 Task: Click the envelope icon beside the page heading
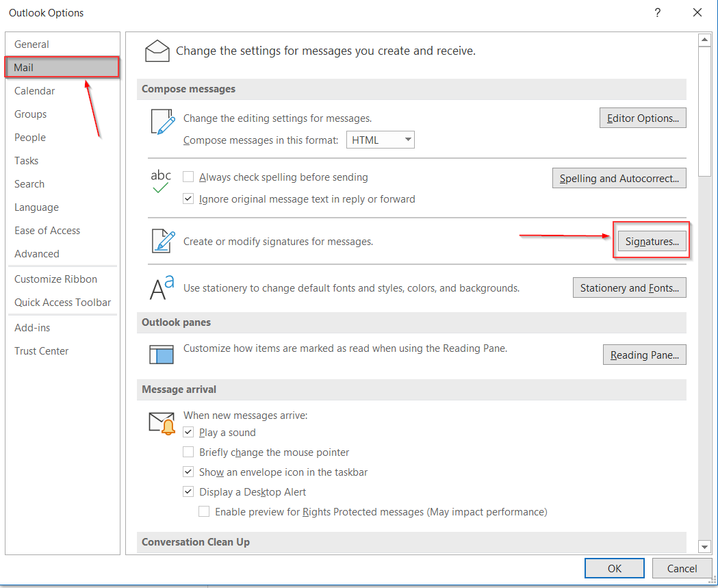[x=157, y=51]
